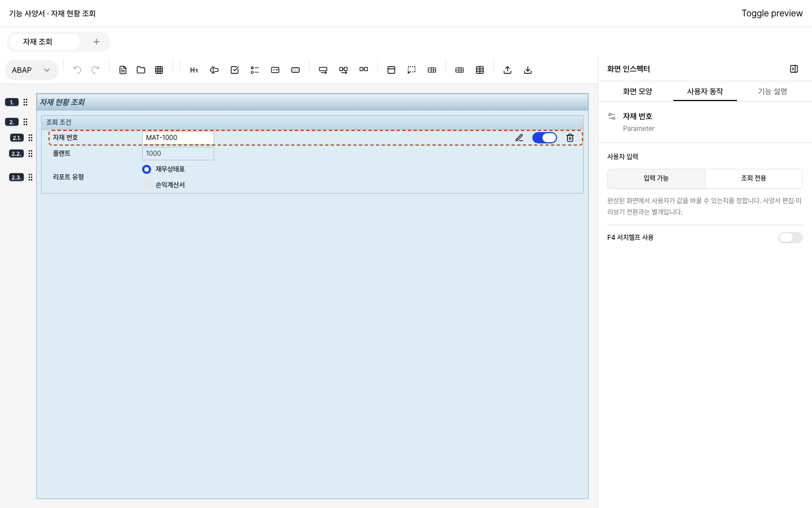Click the document file icon in toolbar

point(123,70)
